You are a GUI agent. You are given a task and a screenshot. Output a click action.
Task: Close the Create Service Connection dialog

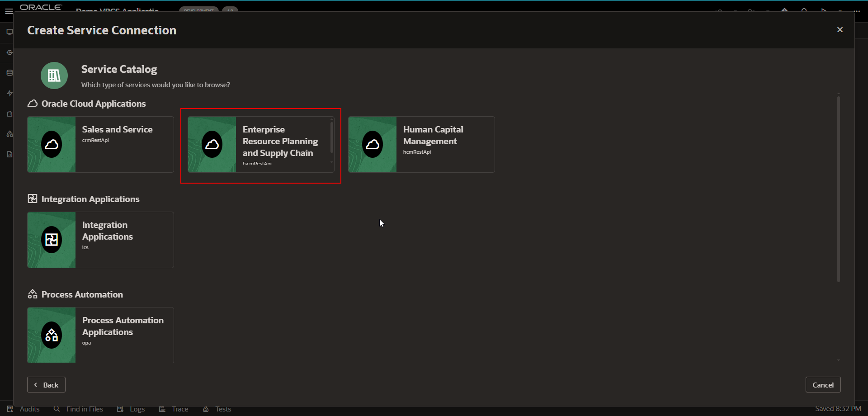click(x=840, y=30)
